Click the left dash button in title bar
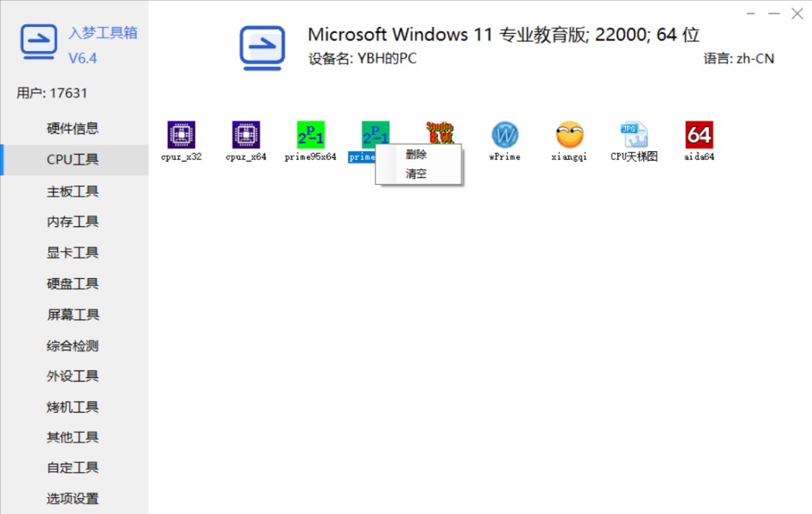The image size is (812, 514). 751,14
